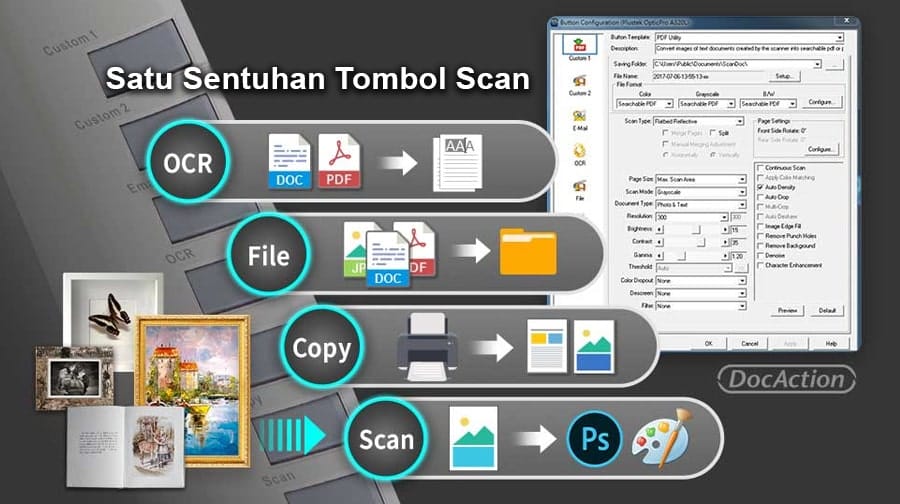This screenshot has width=900, height=504.
Task: Click the newspaper layout page icon in Copy row
Action: point(546,347)
